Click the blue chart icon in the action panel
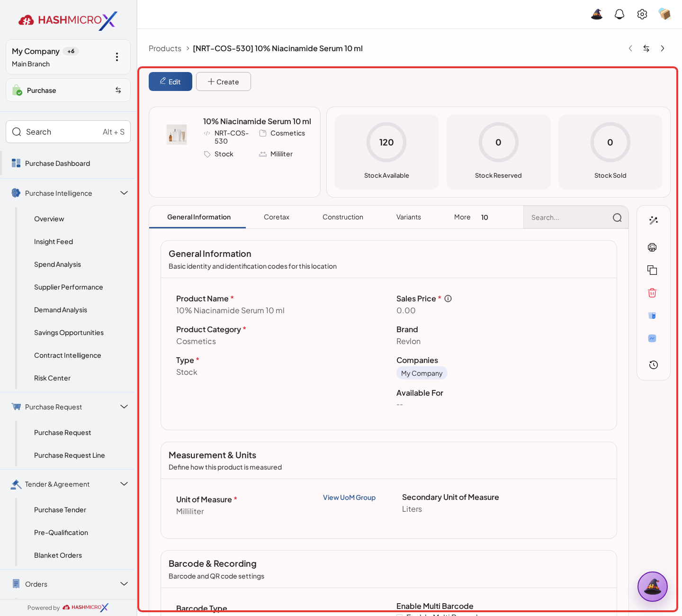 point(652,338)
